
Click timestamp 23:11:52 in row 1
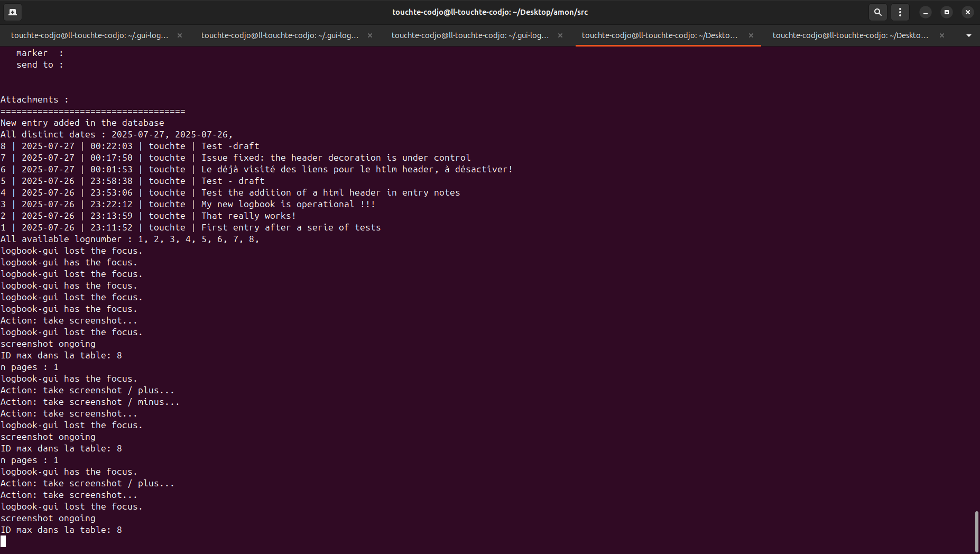(112, 227)
